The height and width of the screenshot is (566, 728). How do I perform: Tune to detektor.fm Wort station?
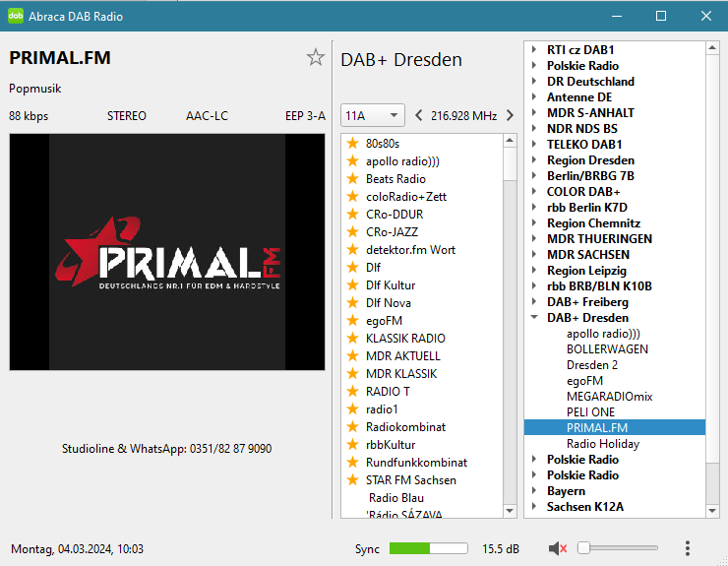[x=410, y=250]
